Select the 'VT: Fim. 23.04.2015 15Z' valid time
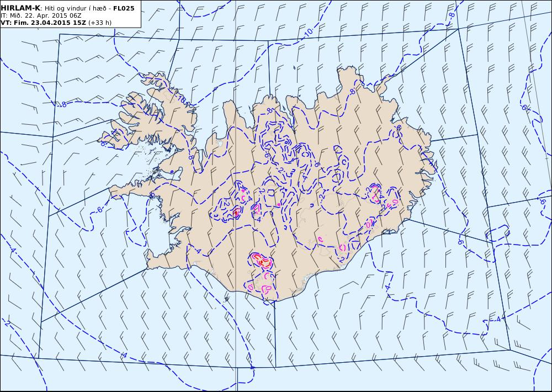The width and height of the screenshot is (552, 392). (43, 23)
